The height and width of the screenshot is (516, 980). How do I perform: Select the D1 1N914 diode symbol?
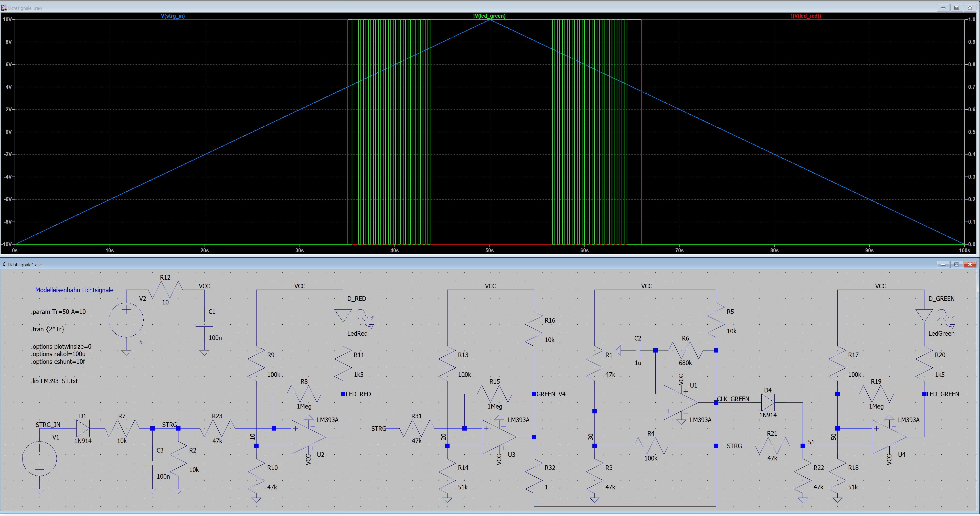click(x=82, y=428)
